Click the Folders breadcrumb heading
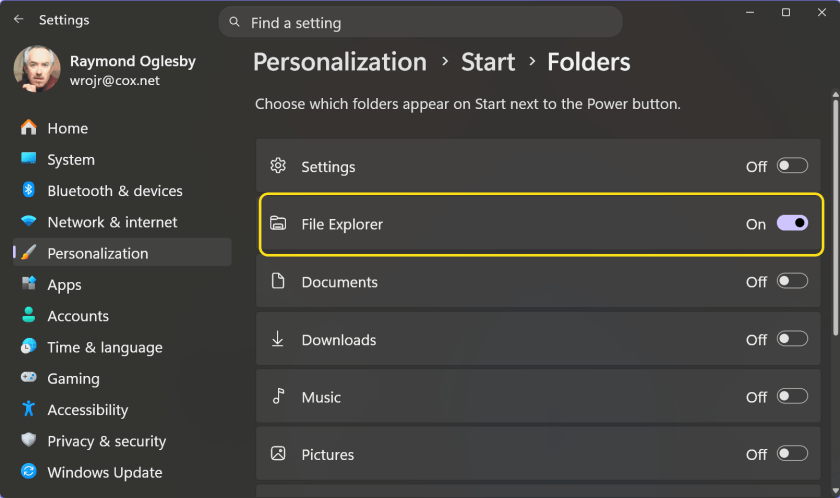This screenshot has height=498, width=840. click(588, 62)
